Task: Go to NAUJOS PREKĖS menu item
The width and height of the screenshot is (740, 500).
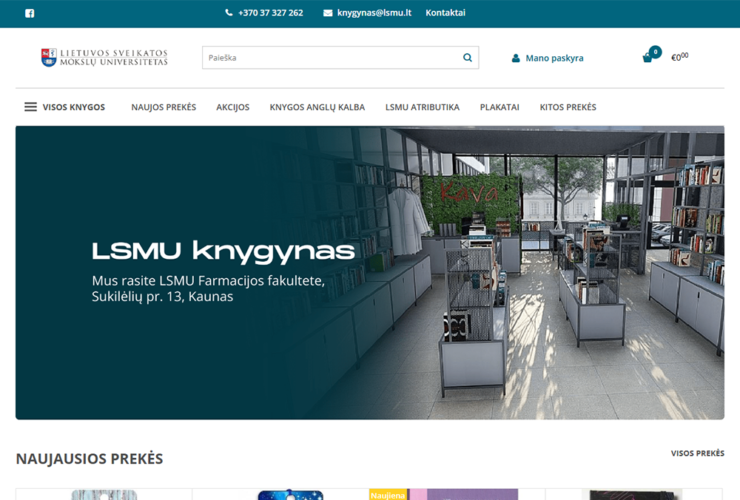Action: [x=164, y=107]
